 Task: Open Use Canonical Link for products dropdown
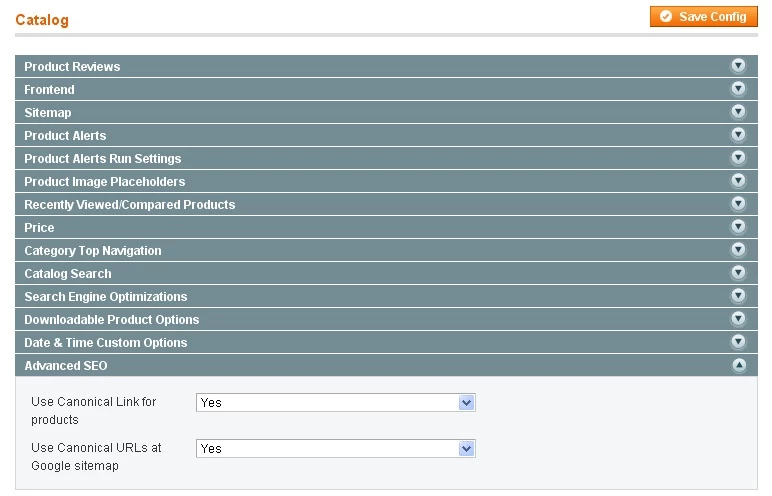[336, 402]
